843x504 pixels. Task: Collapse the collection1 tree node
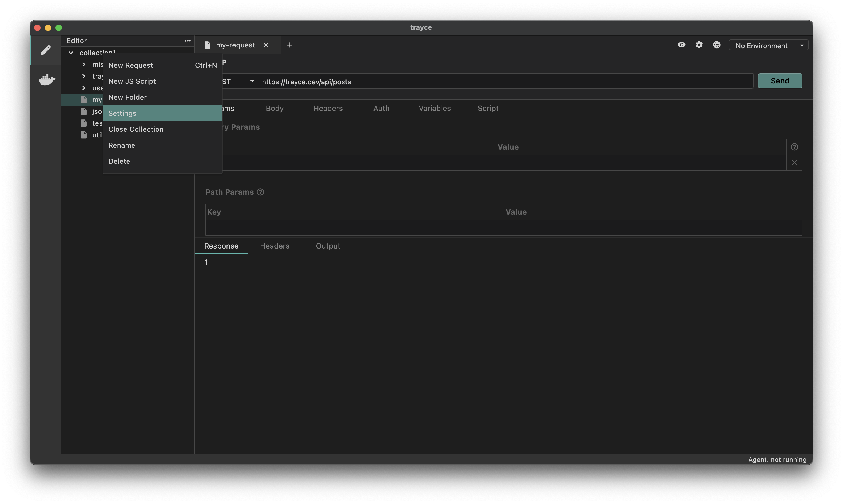tap(71, 53)
